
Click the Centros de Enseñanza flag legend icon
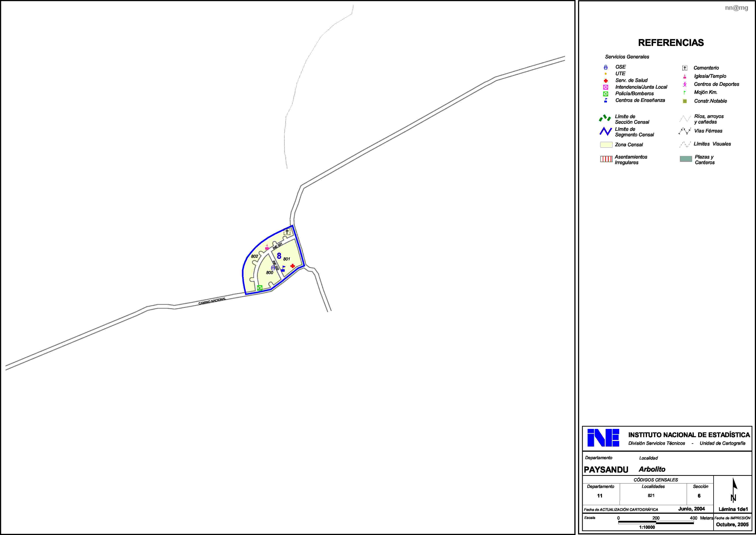605,101
